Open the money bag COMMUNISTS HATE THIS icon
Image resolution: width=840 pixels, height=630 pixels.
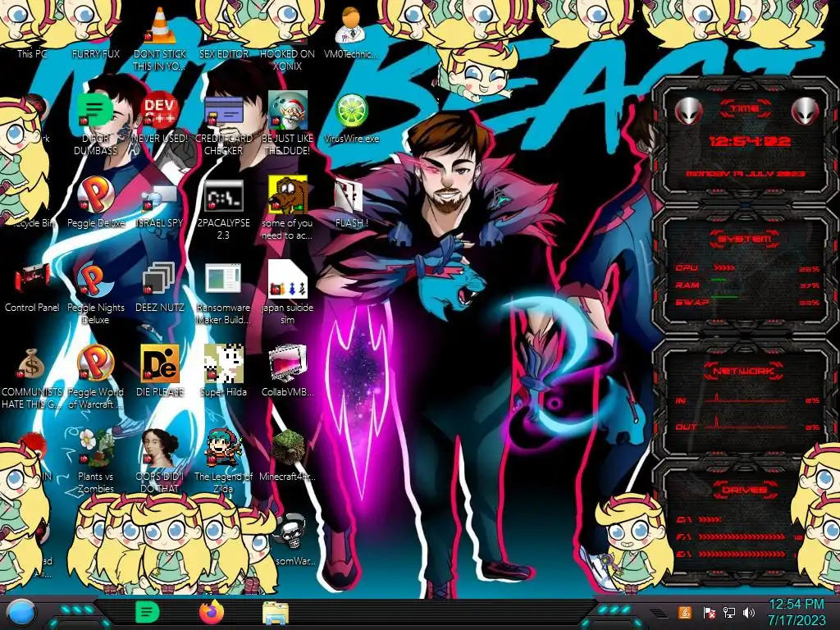click(32, 378)
